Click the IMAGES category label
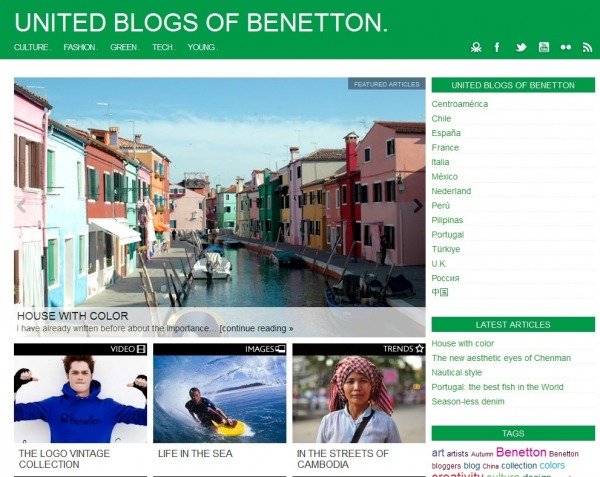This screenshot has height=477, width=600. [260, 349]
